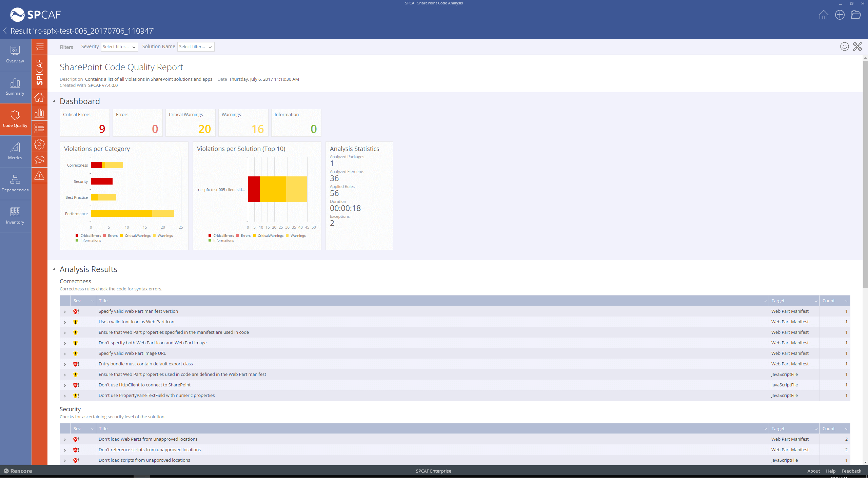Open the Severity filter dropdown

click(119, 47)
